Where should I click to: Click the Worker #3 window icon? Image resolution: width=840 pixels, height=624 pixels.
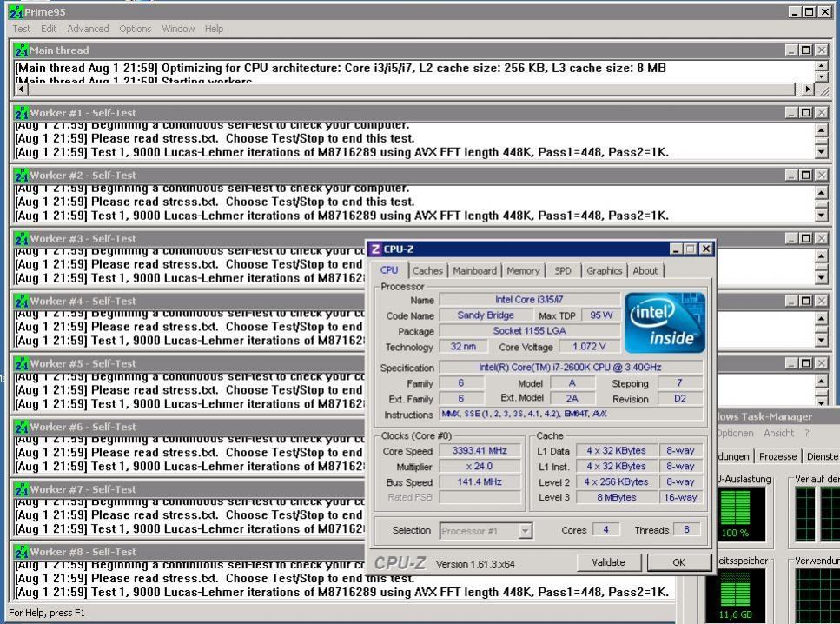[x=22, y=238]
